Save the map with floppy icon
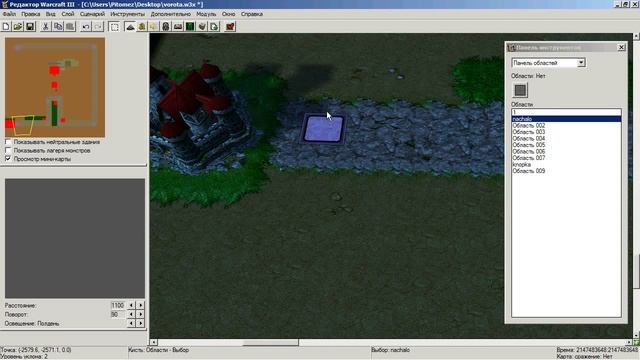640x360 pixels. point(30,27)
